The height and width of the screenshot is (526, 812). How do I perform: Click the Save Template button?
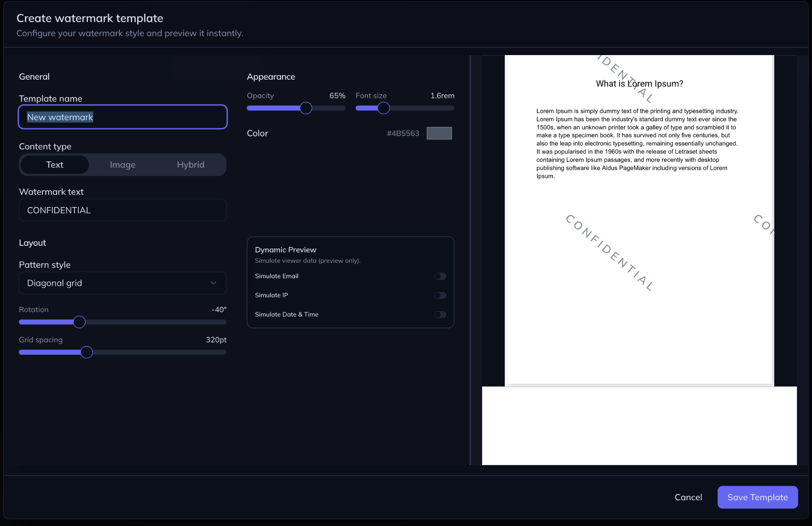coord(757,497)
